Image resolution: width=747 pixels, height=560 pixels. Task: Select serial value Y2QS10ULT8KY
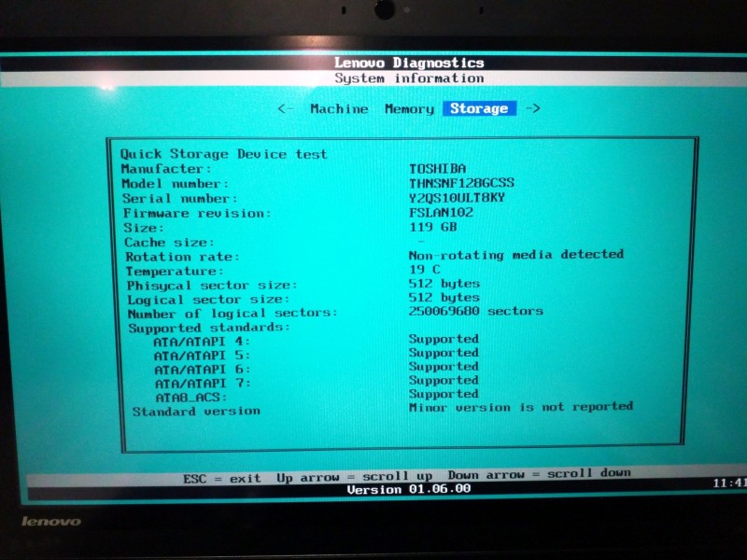tap(457, 198)
